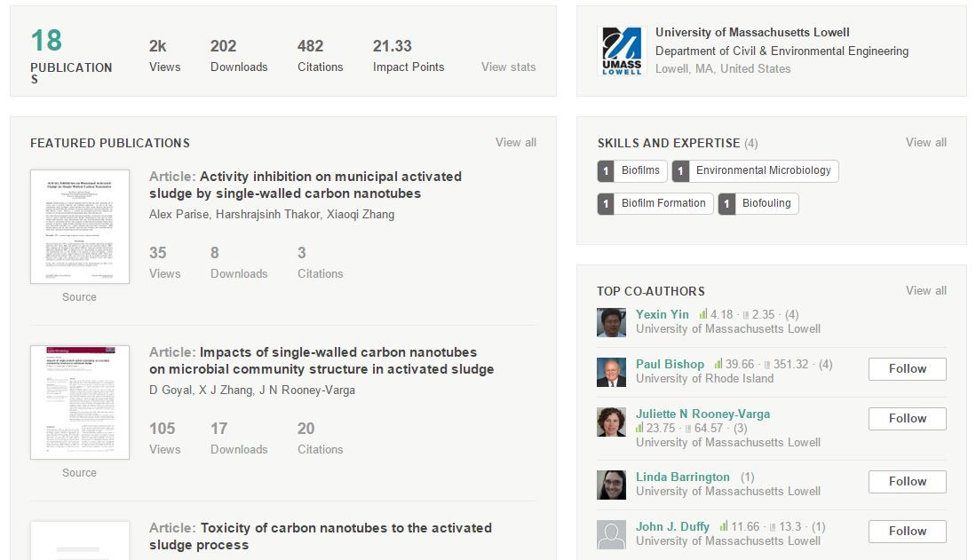Click the 202 Downloads statistic
The image size is (976, 560).
(239, 55)
